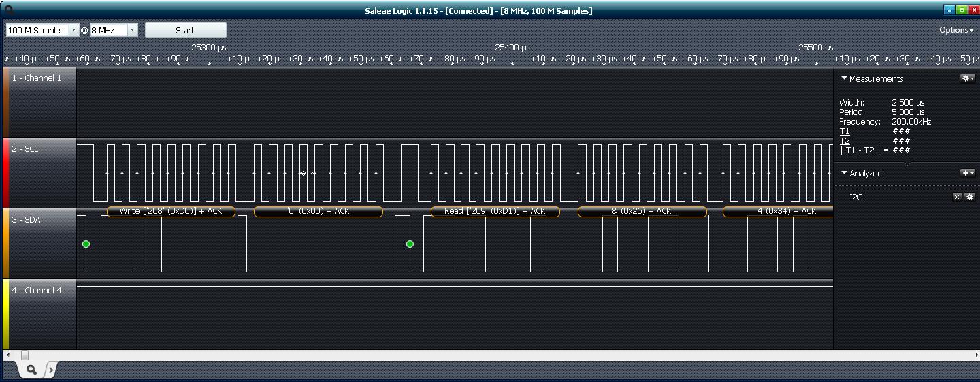Select the magnifier search tab
The image size is (980, 382).
point(31,370)
